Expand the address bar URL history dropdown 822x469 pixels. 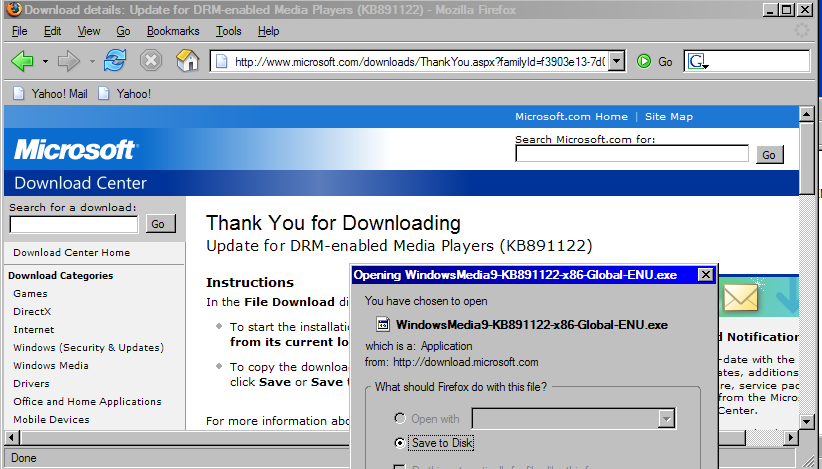617,61
